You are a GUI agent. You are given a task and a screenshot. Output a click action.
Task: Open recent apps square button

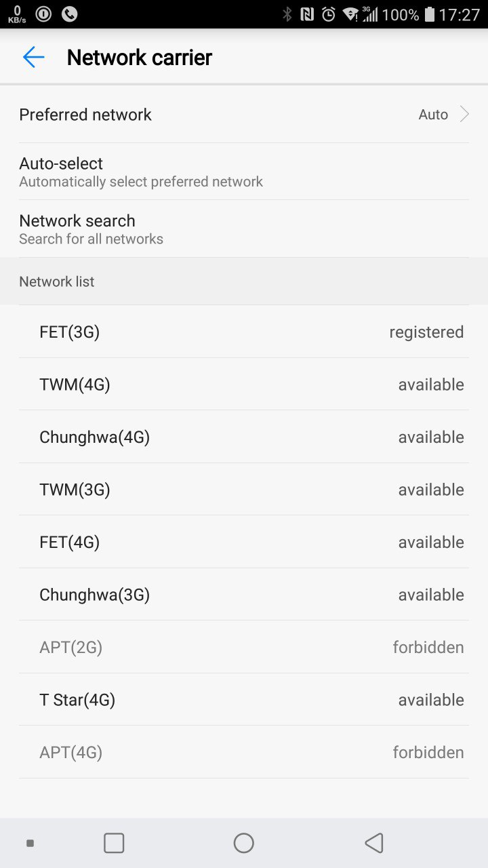(114, 843)
